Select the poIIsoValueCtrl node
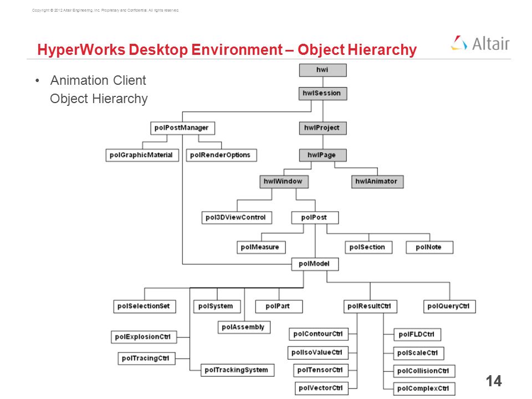Viewport: 532px width, 399px height. pos(318,353)
